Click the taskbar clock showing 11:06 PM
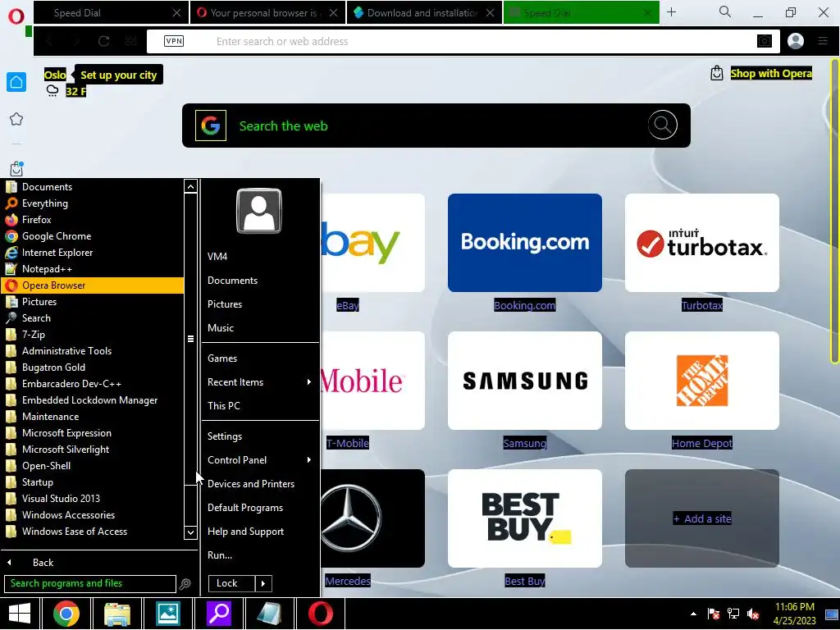This screenshot has width=840, height=630. [795, 614]
